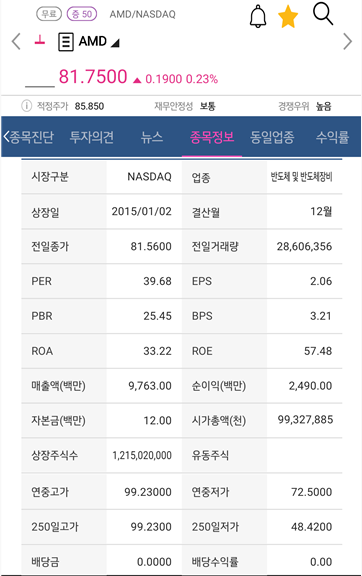Viewport: 362px width, 576px height.
Task: Open the price alert bell icon
Action: tap(258, 17)
